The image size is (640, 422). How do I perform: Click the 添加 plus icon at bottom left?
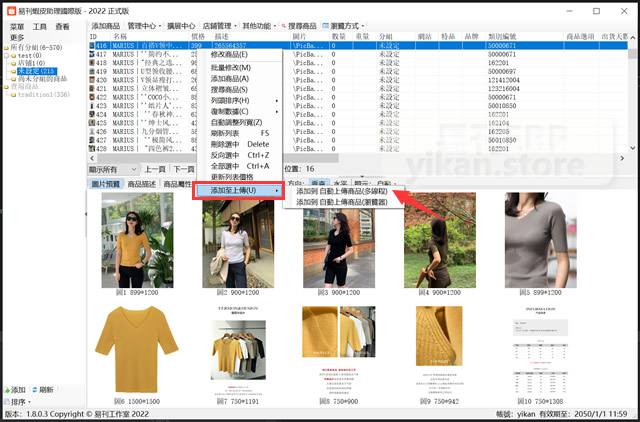(6, 389)
